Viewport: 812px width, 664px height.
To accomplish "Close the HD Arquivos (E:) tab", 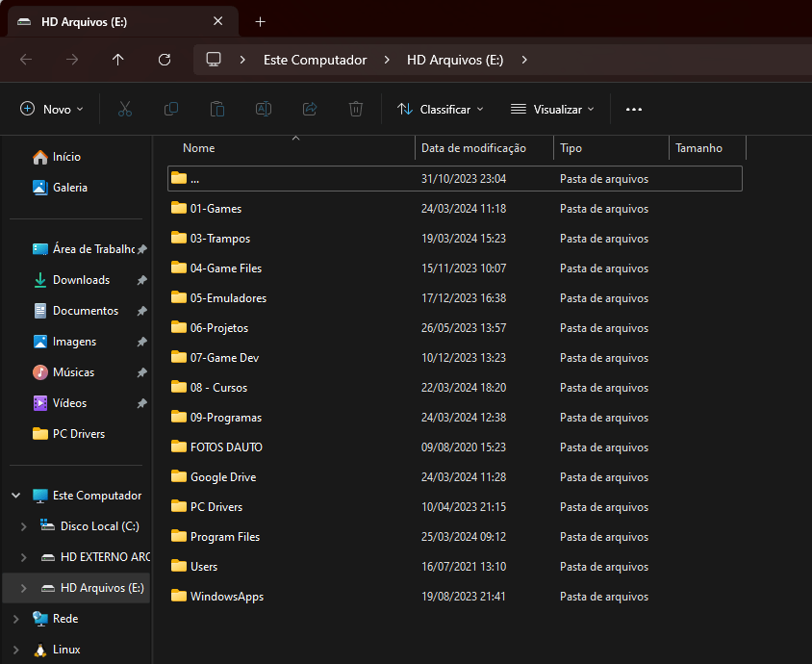I will [x=218, y=21].
